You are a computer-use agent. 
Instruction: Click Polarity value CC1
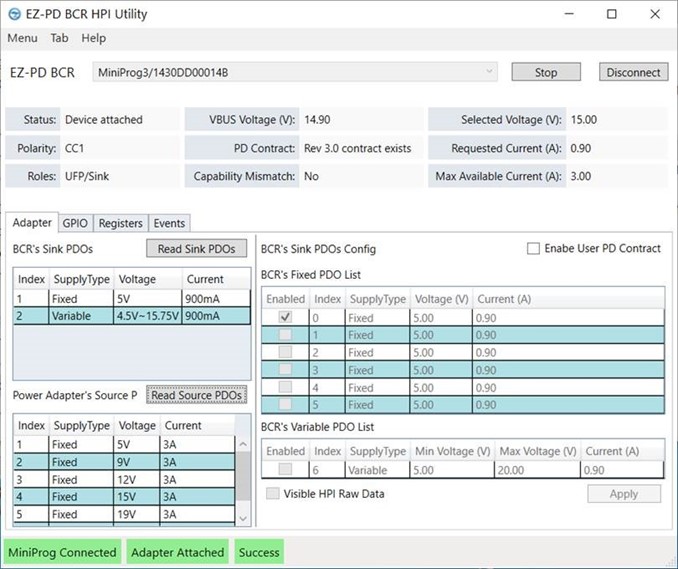(74, 148)
